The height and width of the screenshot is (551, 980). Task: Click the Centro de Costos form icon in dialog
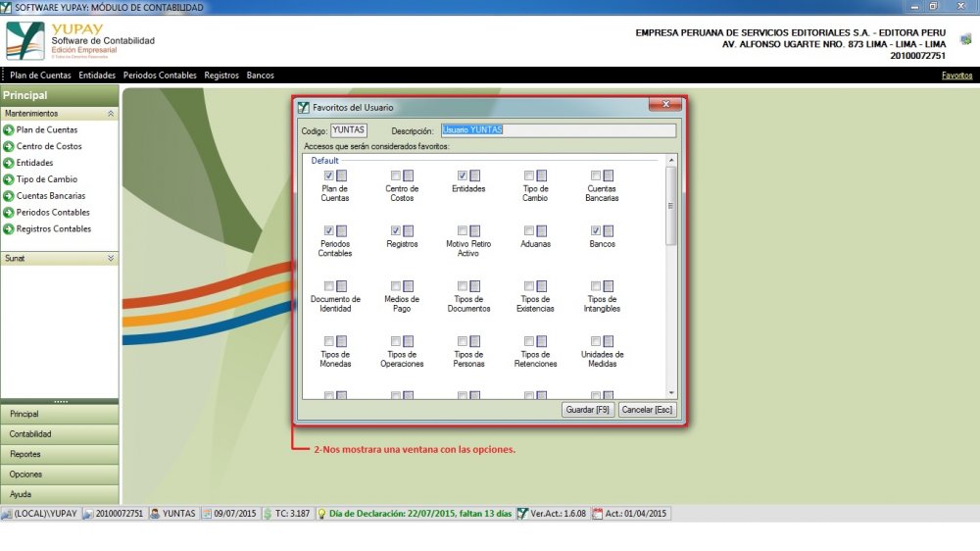pyautogui.click(x=408, y=175)
